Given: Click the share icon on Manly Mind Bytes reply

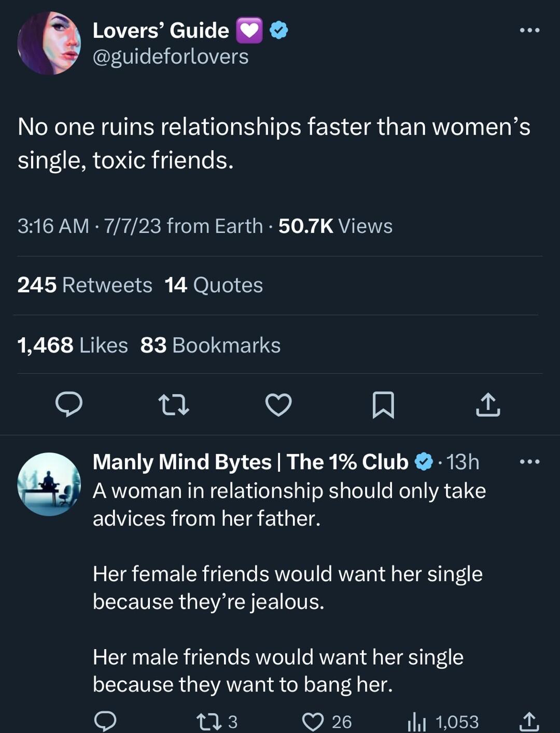Looking at the screenshot, I should click(x=529, y=721).
